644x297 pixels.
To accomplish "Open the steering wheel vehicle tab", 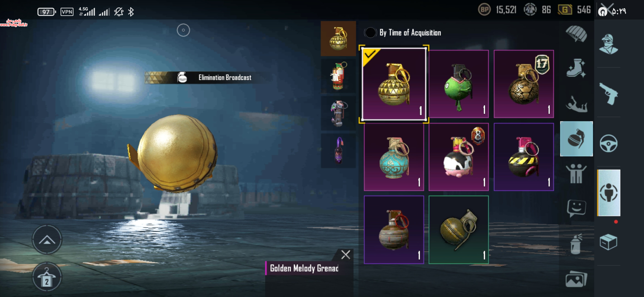I will coord(608,143).
